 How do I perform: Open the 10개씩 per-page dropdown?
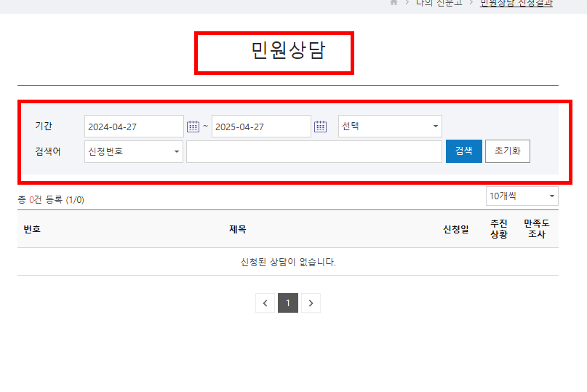(522, 196)
